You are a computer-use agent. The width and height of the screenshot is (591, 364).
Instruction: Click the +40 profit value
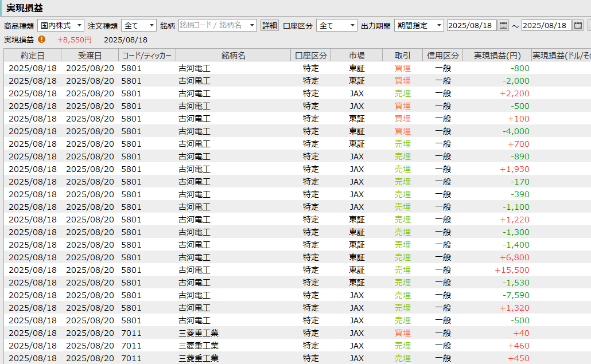pos(521,333)
